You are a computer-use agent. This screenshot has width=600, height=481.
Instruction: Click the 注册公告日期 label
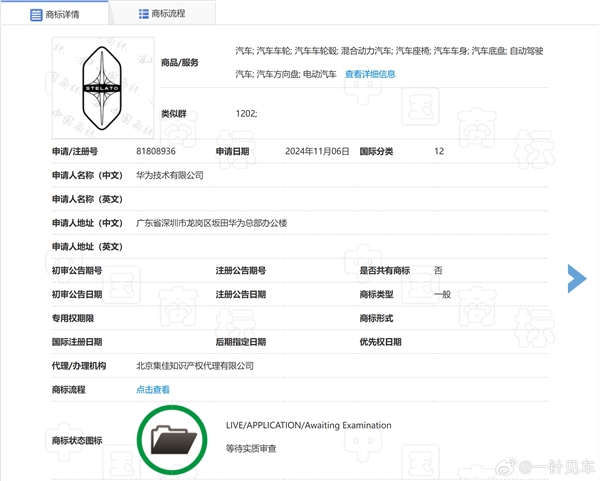click(x=241, y=295)
